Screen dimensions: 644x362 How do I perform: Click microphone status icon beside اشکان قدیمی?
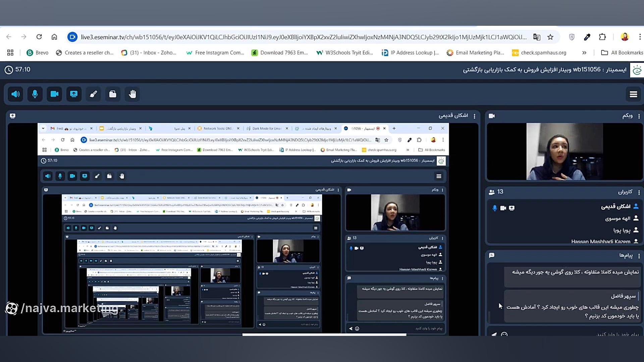[495, 208]
